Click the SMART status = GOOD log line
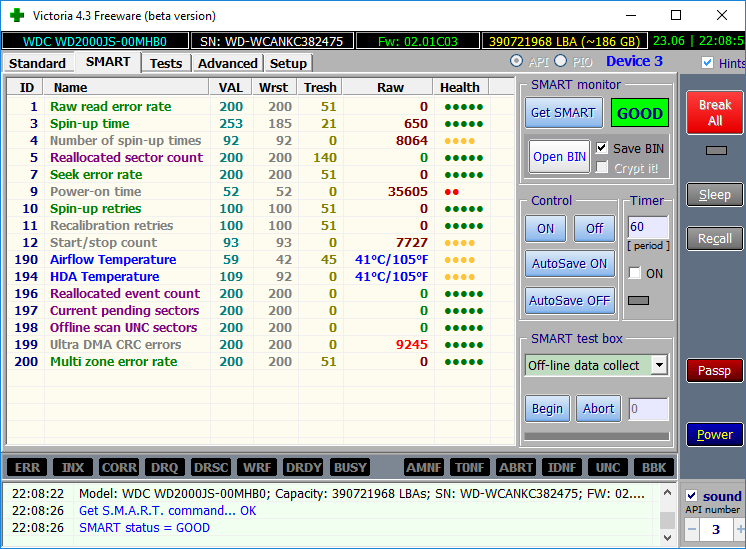 click(x=144, y=528)
